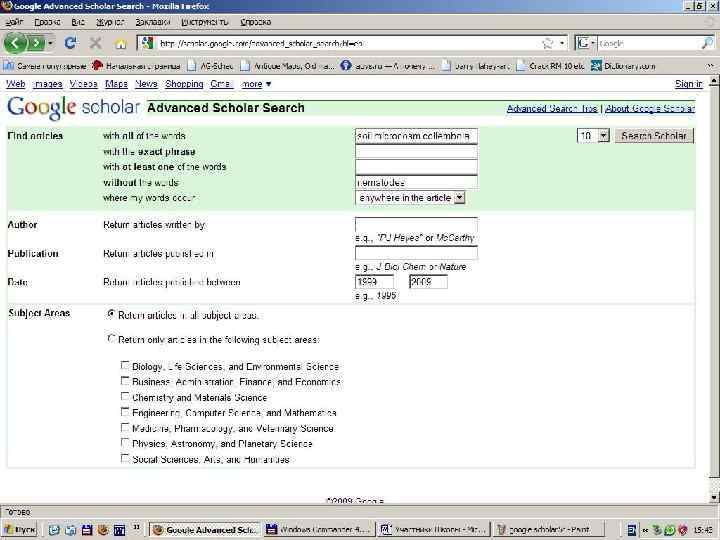The height and width of the screenshot is (540, 720).
Task: Select 'Return articles in all subject areas' radio
Action: click(x=111, y=315)
